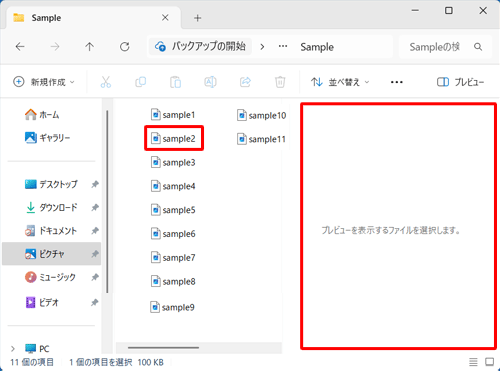Select ピクチャ in navigation pane
Viewport: 500px width, 371px height.
pos(52,254)
